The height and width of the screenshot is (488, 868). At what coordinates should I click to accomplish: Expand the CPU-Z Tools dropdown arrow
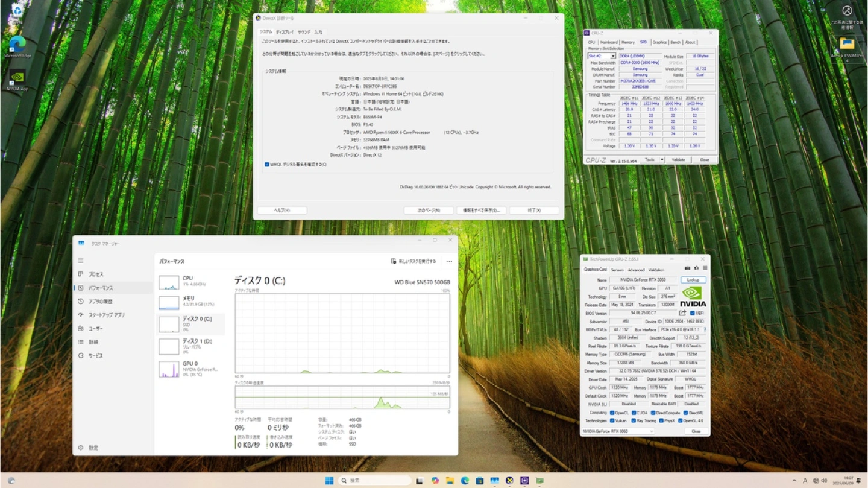[662, 160]
